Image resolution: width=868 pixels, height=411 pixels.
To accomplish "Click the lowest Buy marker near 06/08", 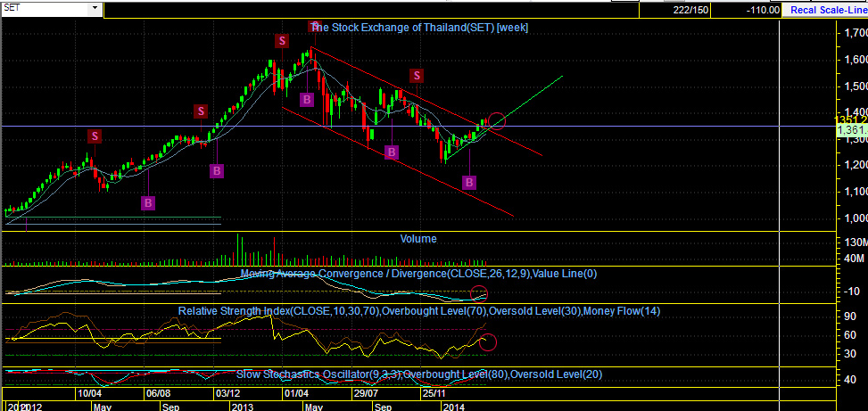I will click(x=148, y=203).
